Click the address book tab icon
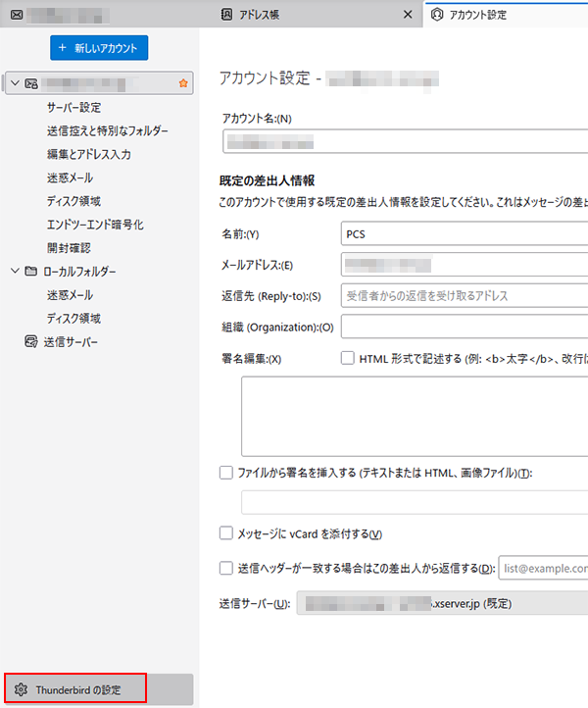 point(226,15)
